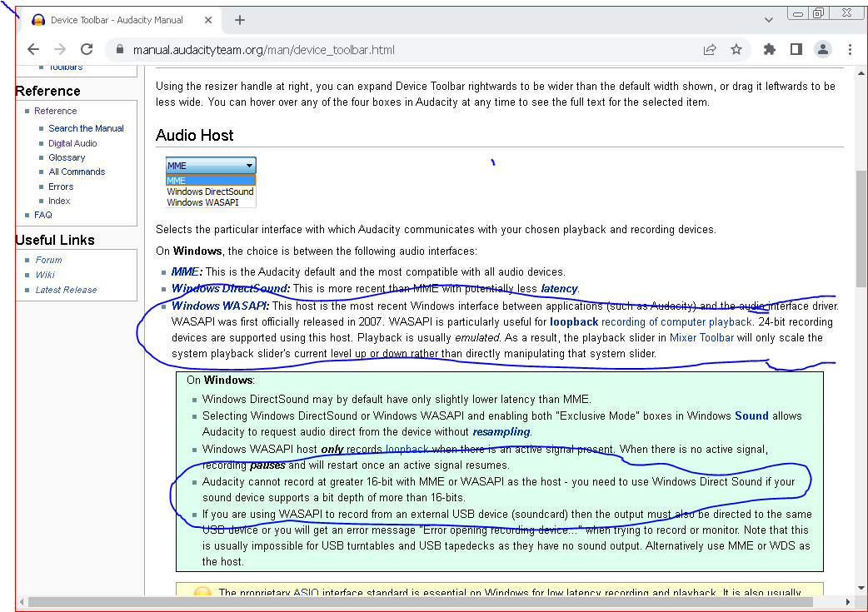Select the Device Toolbar - Audacity Manual tab
The height and width of the screenshot is (612, 868).
122,20
